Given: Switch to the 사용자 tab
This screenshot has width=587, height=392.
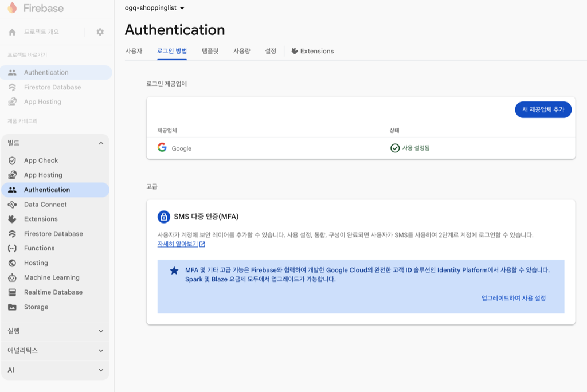Looking at the screenshot, I should tap(133, 50).
